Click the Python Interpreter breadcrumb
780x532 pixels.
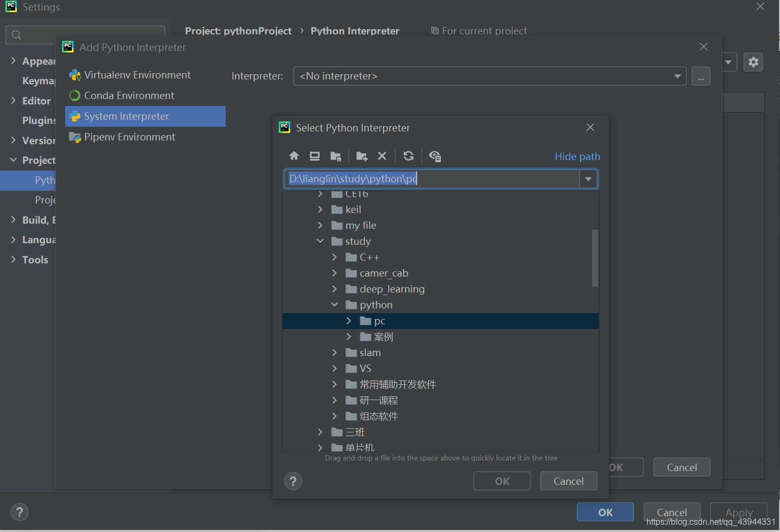[355, 31]
